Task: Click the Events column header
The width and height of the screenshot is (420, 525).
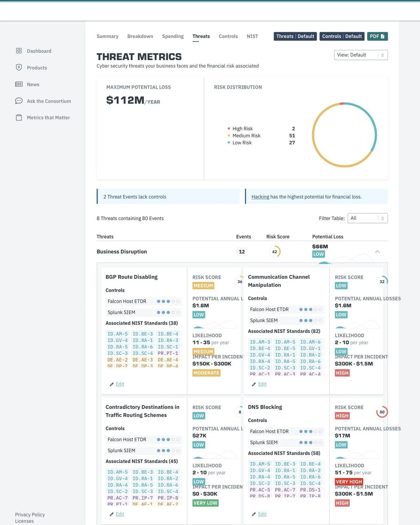Action: (x=244, y=236)
